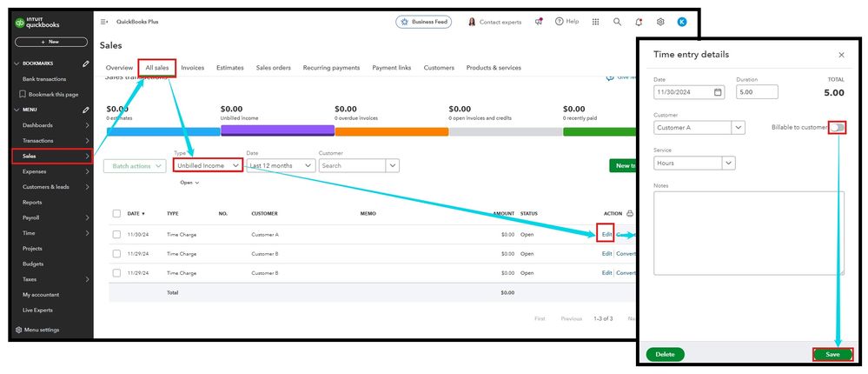
Task: Check the 11/30/24 Customer A row checkbox
Action: [116, 234]
